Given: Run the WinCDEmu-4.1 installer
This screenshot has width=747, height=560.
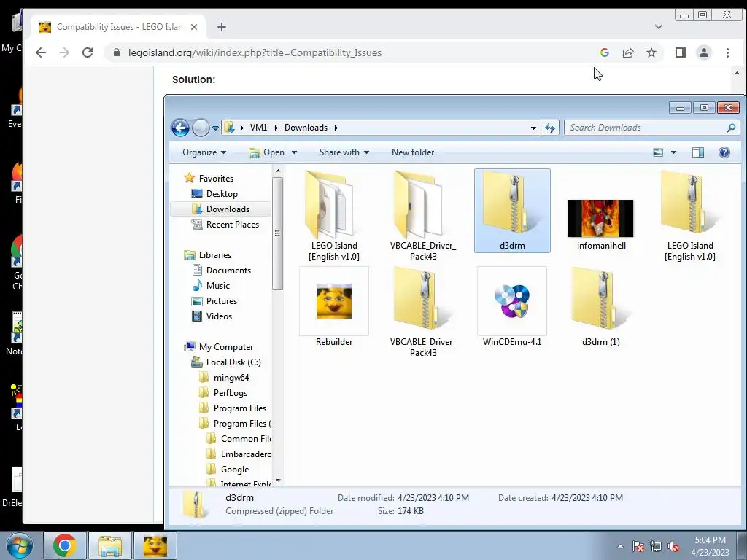Looking at the screenshot, I should (512, 307).
